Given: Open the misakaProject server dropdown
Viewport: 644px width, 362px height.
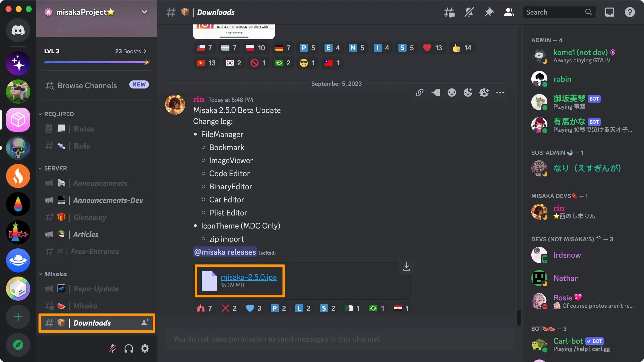Looking at the screenshot, I should coord(144,12).
